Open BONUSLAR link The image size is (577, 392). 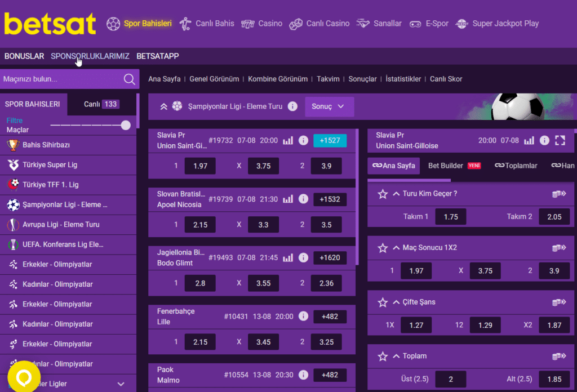coord(24,56)
